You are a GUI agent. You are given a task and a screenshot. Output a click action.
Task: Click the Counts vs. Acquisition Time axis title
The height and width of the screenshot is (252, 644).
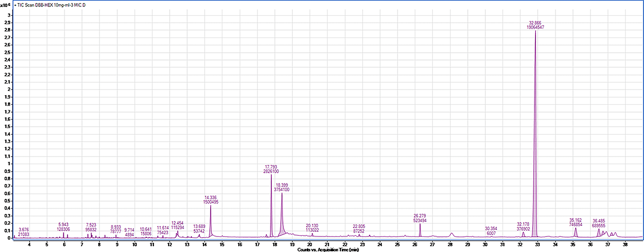(328, 250)
